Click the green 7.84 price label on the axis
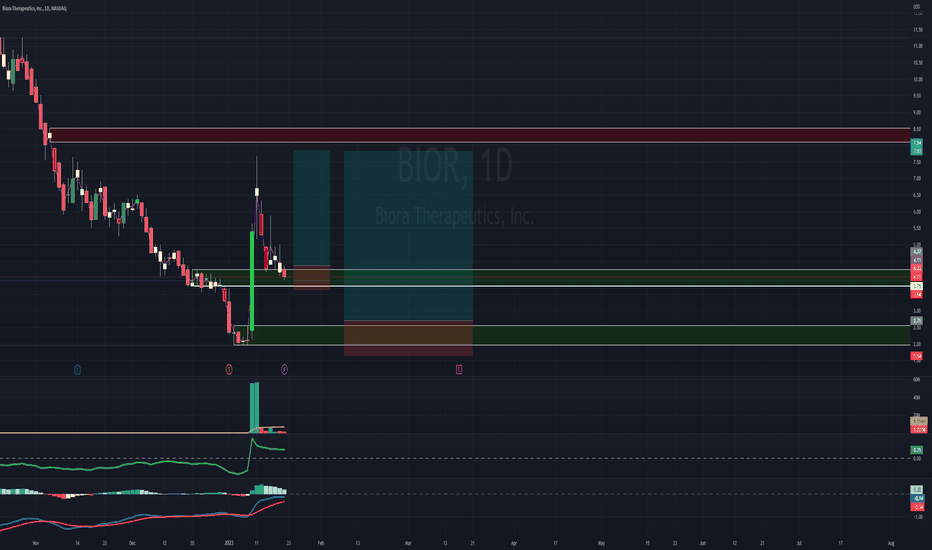This screenshot has height=550, width=932. tap(917, 143)
